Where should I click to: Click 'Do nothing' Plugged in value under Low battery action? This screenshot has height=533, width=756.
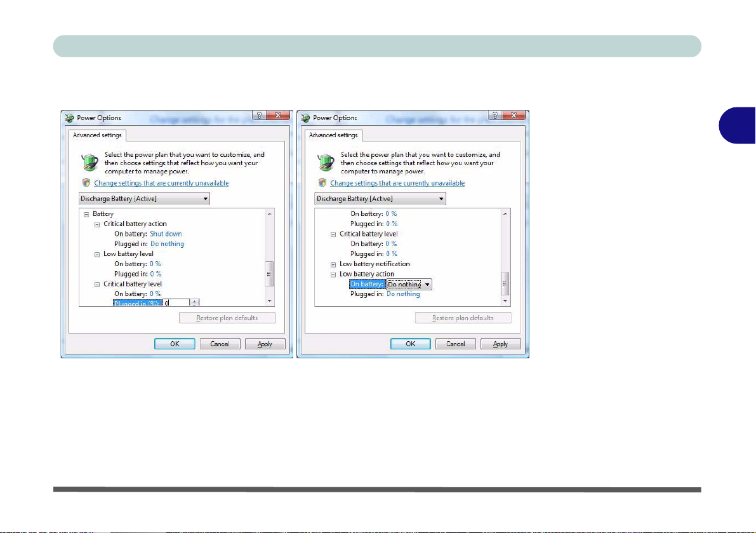(x=403, y=293)
